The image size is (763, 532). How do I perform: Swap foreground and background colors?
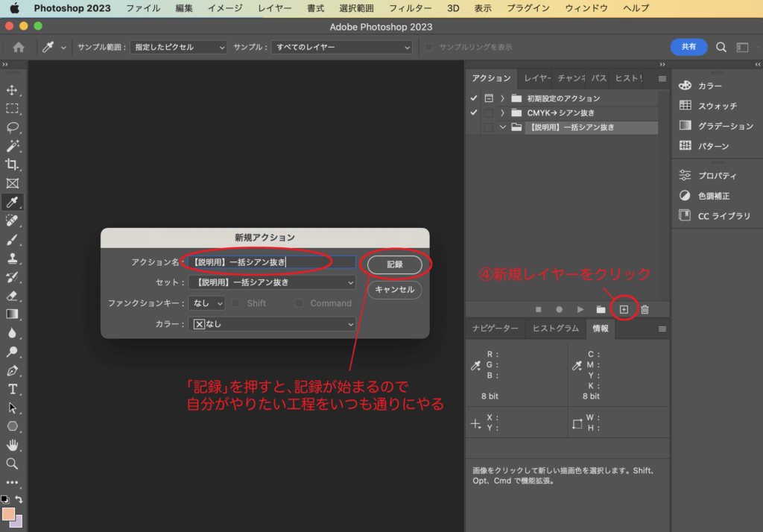click(x=19, y=499)
